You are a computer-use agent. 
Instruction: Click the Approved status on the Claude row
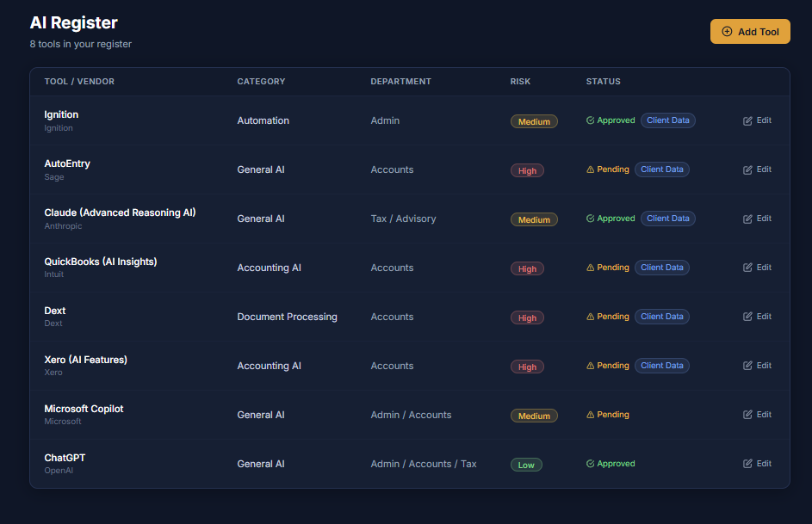pyautogui.click(x=611, y=218)
